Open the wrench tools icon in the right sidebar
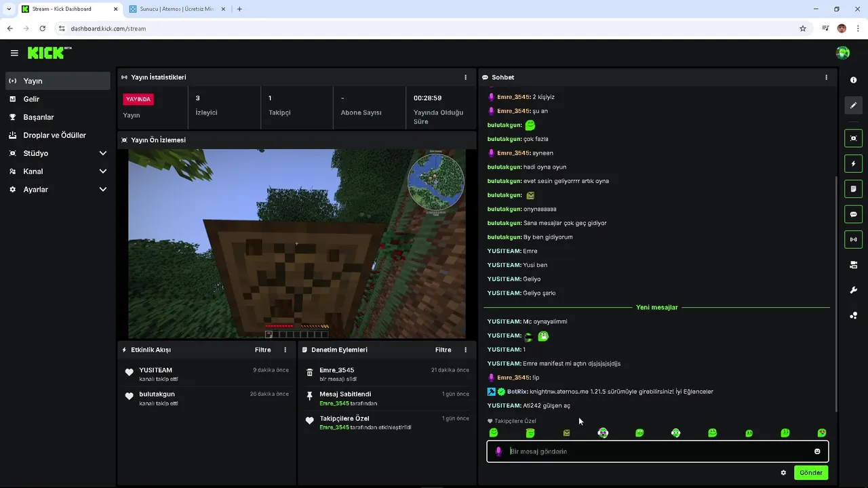The image size is (868, 488). coord(853,290)
